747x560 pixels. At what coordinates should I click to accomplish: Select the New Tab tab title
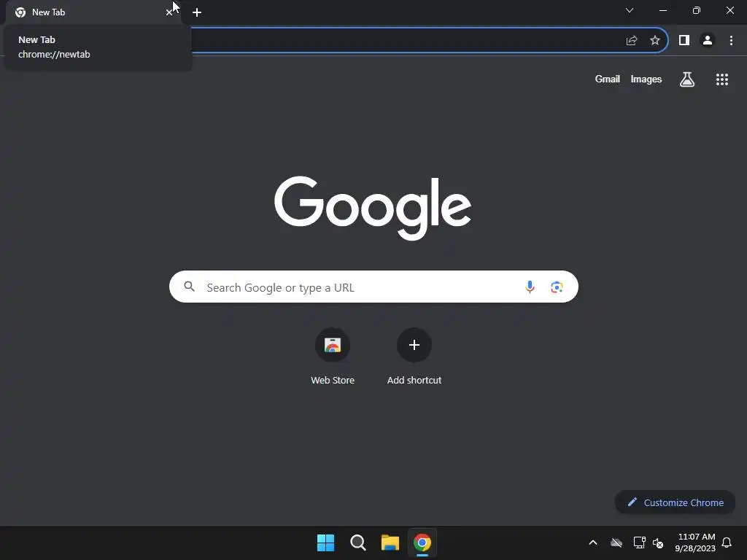(x=48, y=12)
